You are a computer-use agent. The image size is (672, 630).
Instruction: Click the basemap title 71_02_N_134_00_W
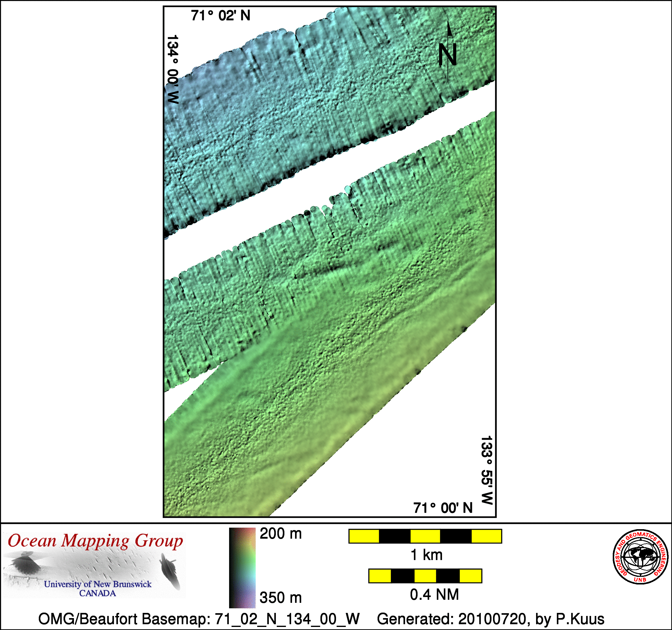pyautogui.click(x=199, y=619)
